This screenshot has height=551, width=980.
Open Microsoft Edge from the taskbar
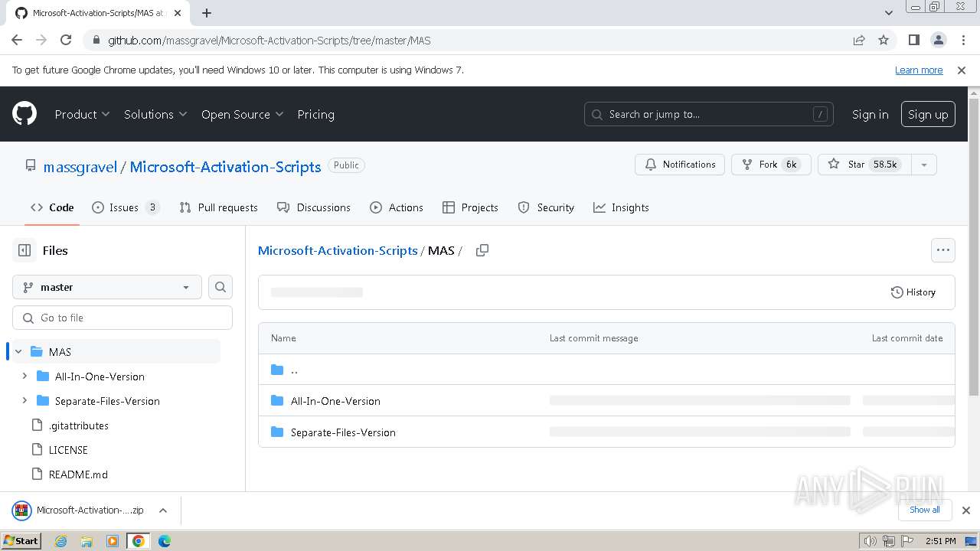coord(165,541)
